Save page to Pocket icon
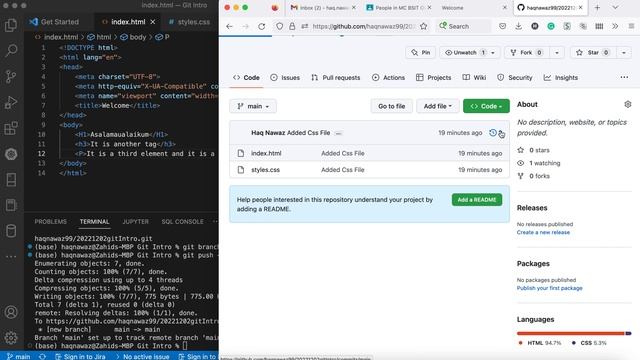 502,26
